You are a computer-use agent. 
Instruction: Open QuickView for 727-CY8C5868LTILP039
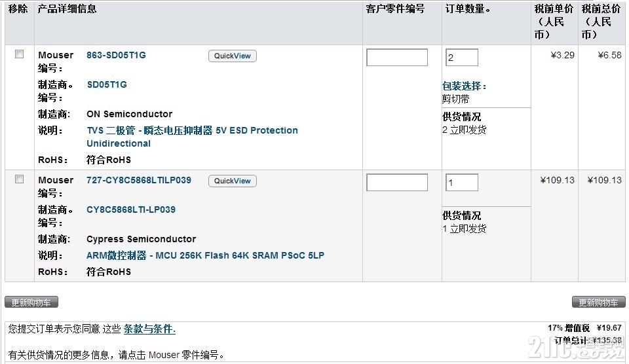click(232, 181)
